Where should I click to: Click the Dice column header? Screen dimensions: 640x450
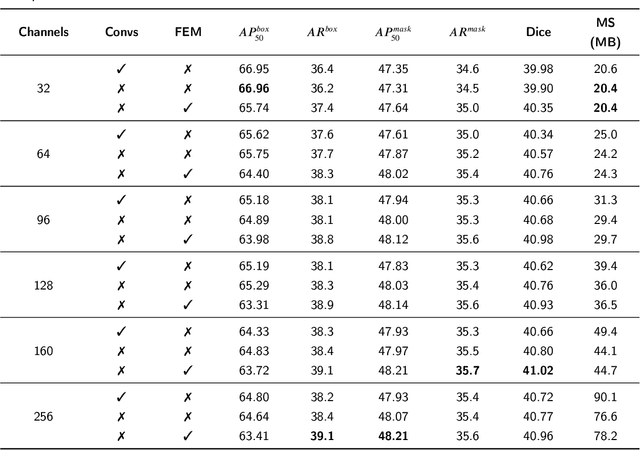(x=538, y=32)
